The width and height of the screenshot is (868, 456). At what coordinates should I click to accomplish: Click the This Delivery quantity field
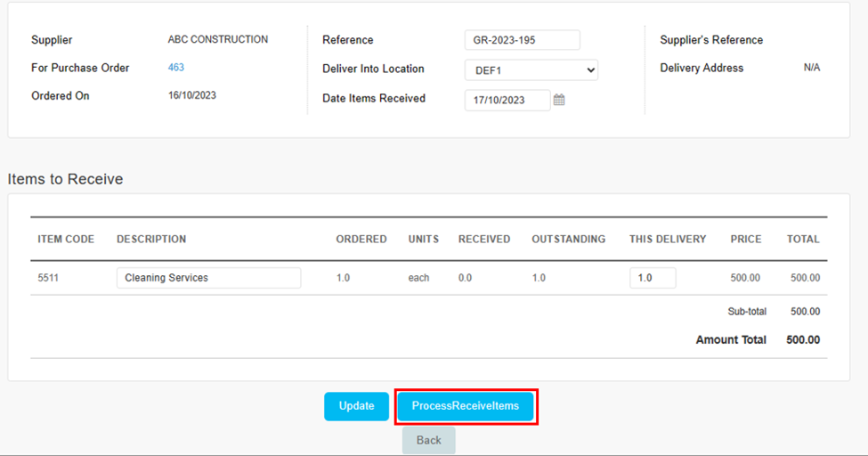tap(652, 278)
